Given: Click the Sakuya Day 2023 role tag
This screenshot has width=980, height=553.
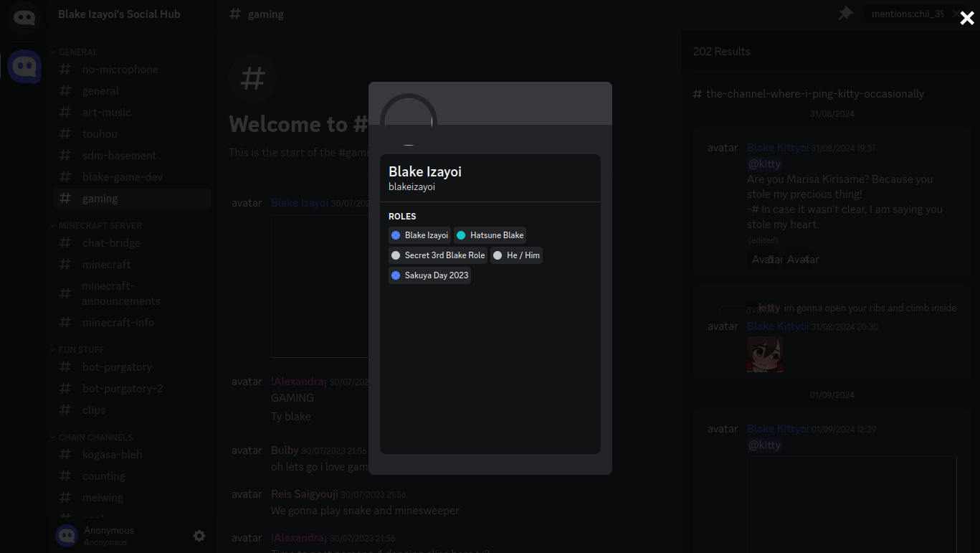Looking at the screenshot, I should pos(429,275).
